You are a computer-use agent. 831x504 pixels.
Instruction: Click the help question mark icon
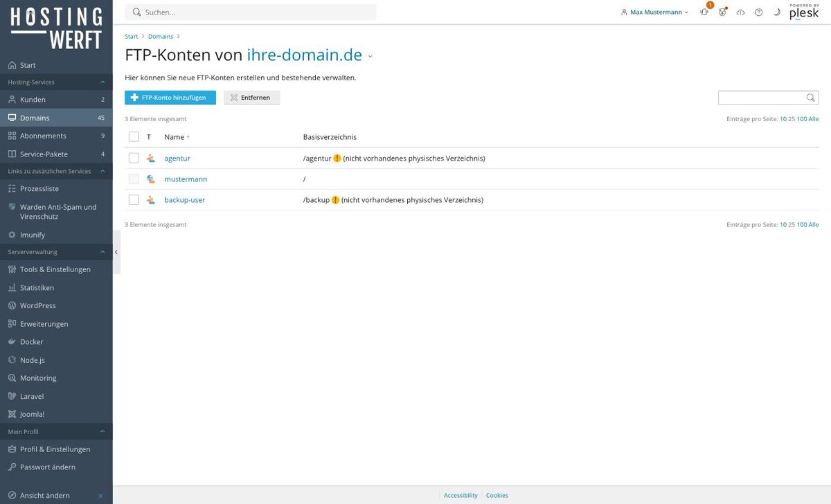[x=758, y=12]
